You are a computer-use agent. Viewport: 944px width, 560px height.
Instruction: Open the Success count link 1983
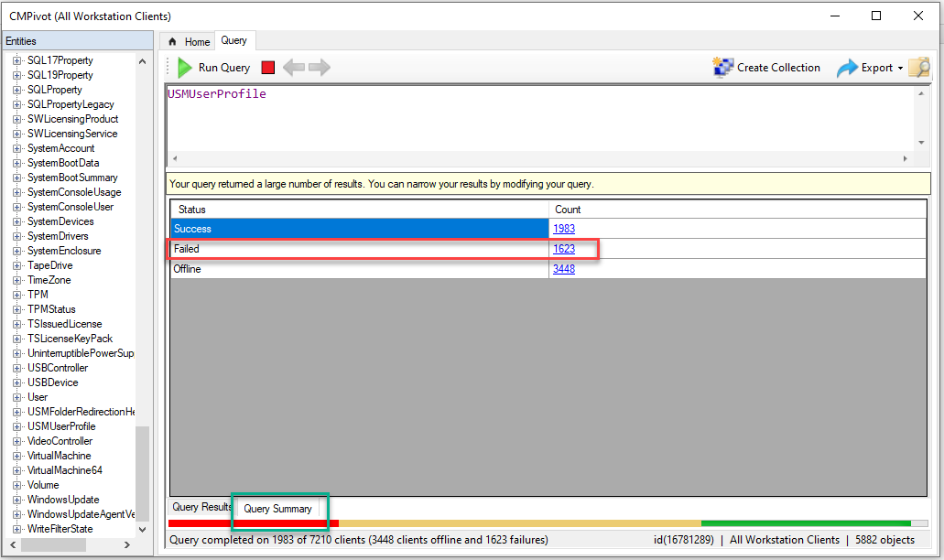564,229
